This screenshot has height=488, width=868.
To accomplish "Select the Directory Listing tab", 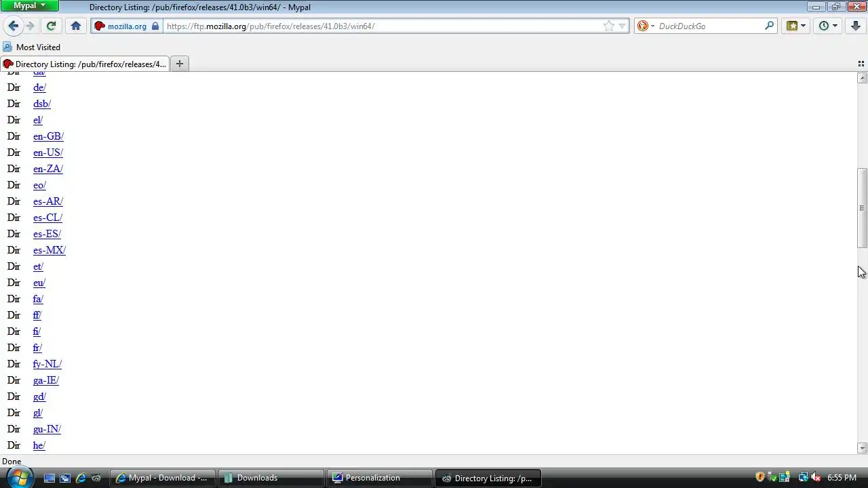I will click(x=85, y=64).
